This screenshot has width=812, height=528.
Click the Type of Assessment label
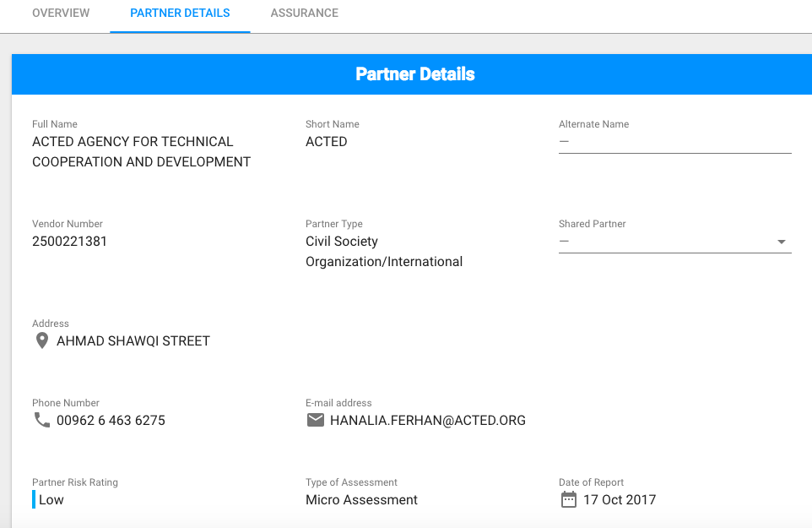(x=351, y=482)
